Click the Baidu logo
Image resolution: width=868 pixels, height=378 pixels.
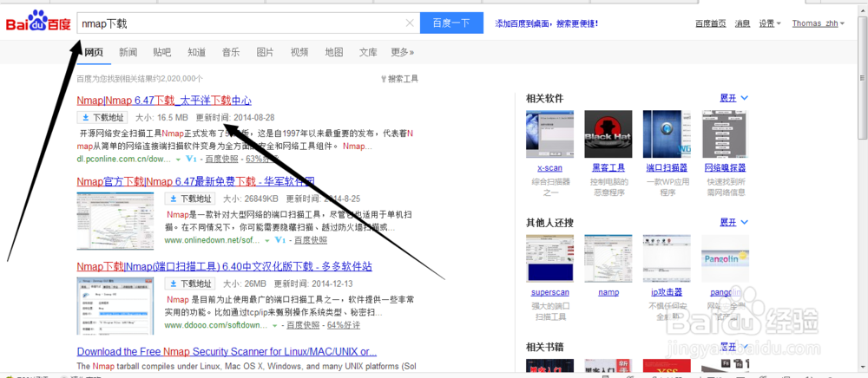(x=38, y=22)
